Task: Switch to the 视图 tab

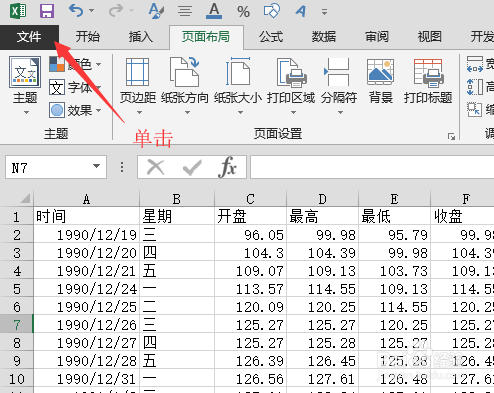Action: pos(430,37)
